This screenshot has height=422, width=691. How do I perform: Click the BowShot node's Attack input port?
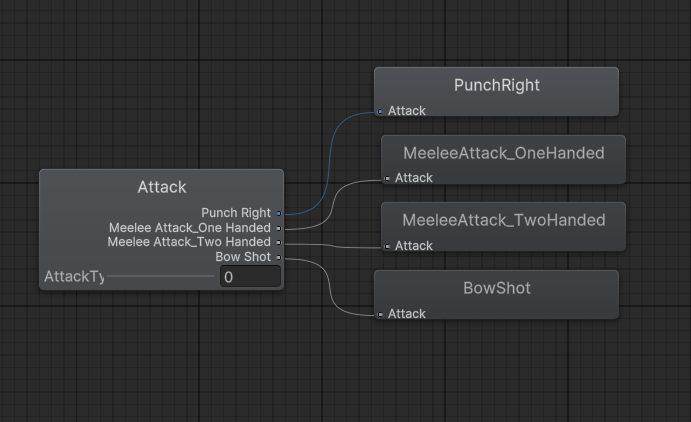pyautogui.click(x=380, y=314)
